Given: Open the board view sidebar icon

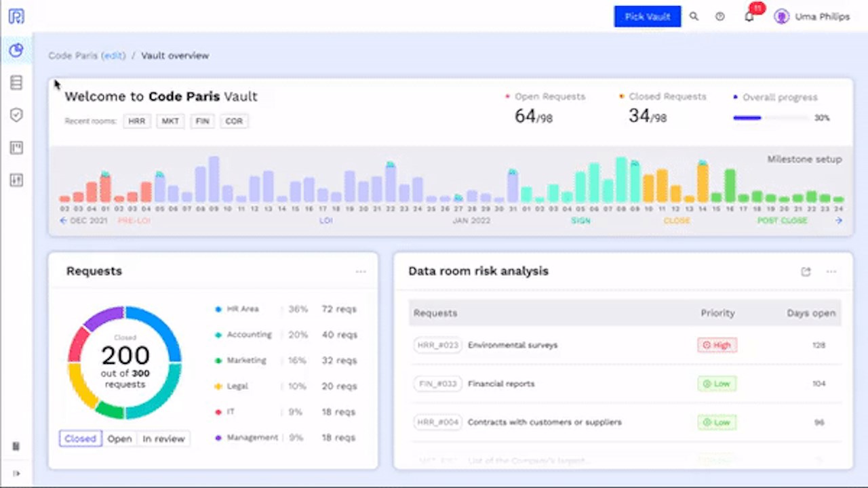Looking at the screenshot, I should click(x=16, y=148).
